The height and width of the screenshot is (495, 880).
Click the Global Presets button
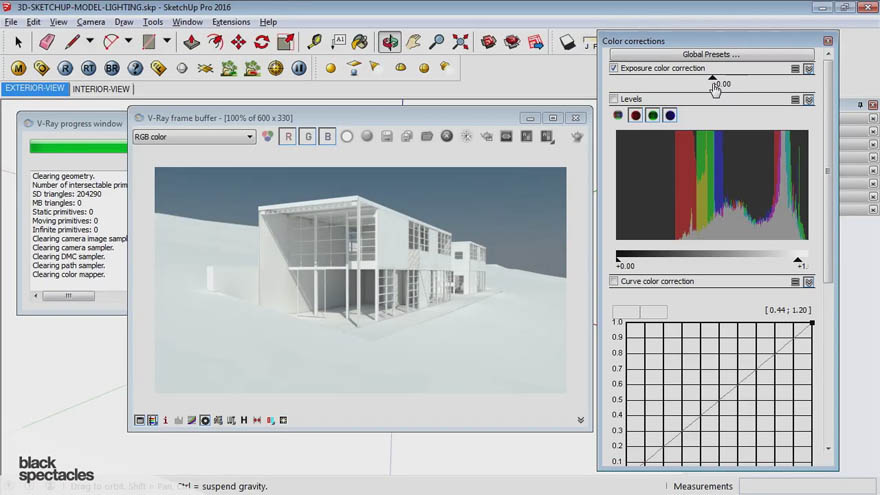click(x=712, y=54)
